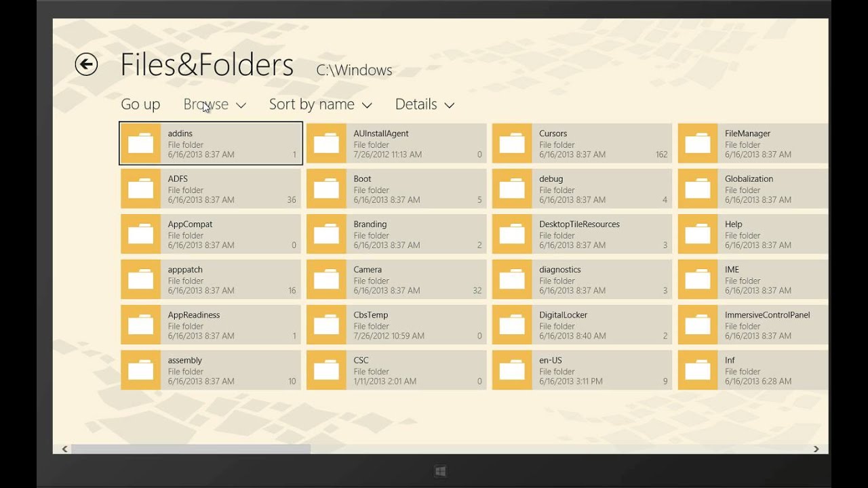Click the Files&Folders title

pos(207,65)
